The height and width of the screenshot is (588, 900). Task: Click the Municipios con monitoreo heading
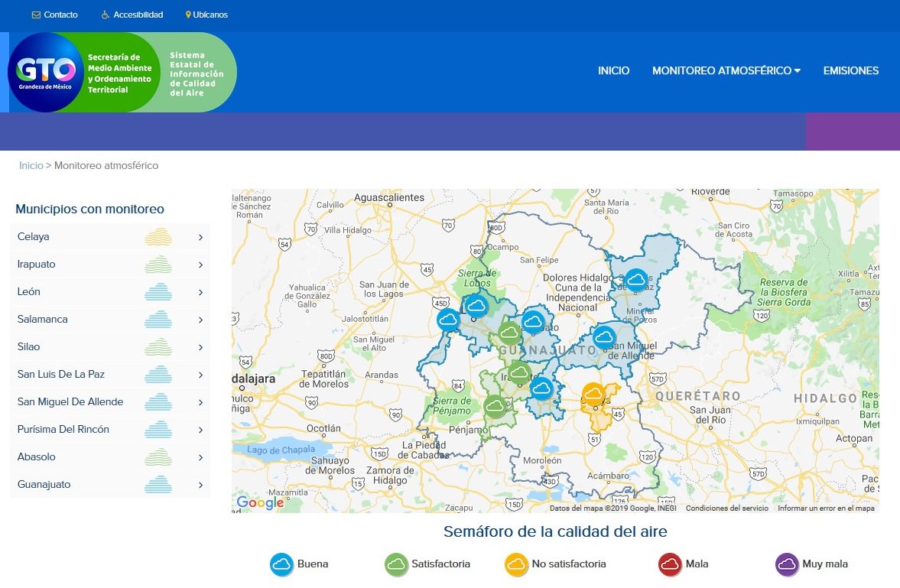(x=89, y=209)
